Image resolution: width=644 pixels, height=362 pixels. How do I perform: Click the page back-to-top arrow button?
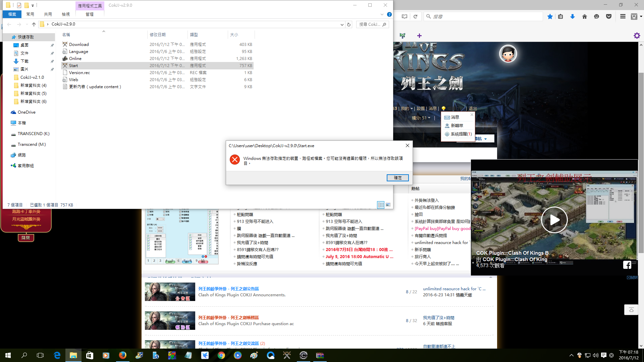[631, 310]
